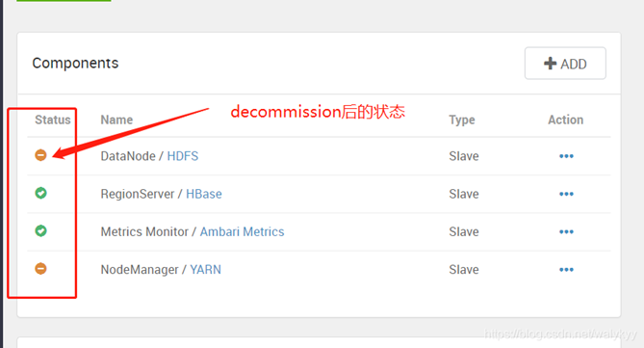644x348 pixels.
Task: Click the Components panel heading
Action: pyautogui.click(x=75, y=63)
